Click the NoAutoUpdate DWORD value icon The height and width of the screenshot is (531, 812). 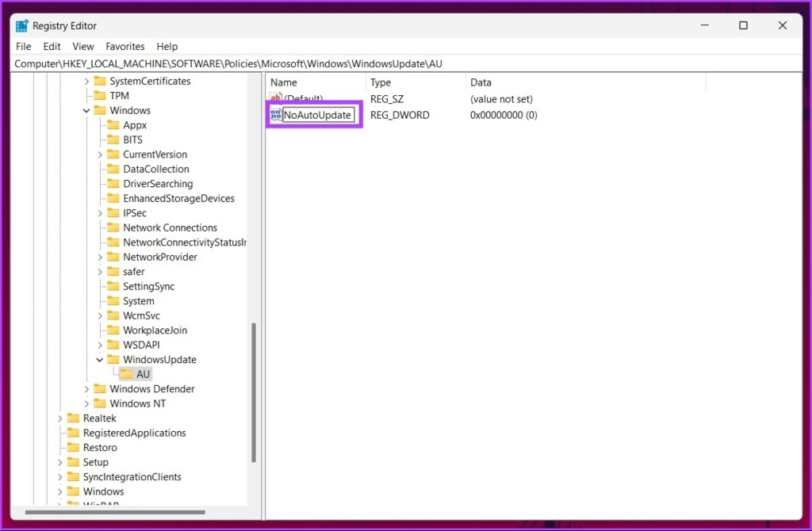tap(275, 116)
